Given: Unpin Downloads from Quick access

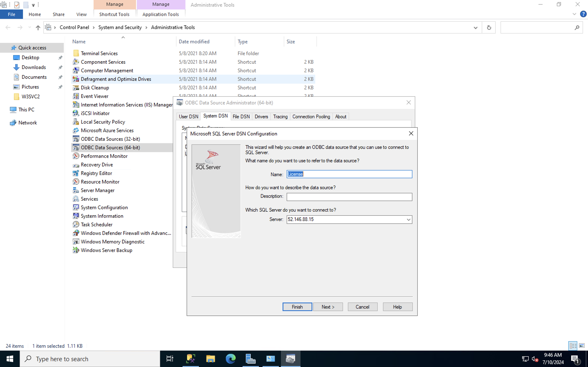Looking at the screenshot, I should 60,67.
